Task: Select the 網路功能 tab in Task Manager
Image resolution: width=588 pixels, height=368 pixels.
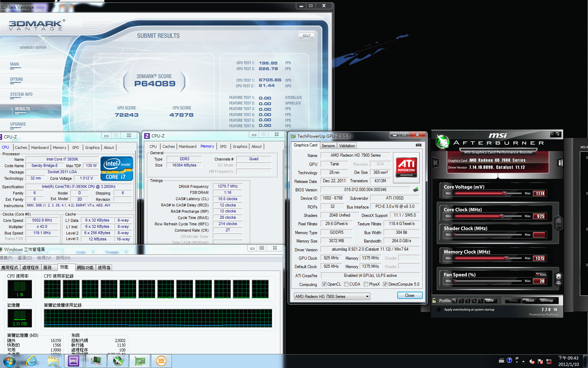Action: pos(85,267)
